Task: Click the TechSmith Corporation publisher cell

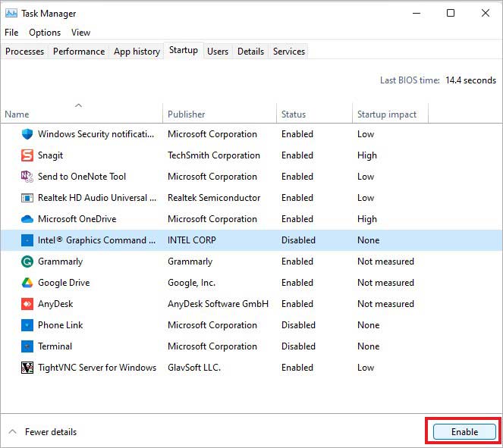Action: point(214,155)
